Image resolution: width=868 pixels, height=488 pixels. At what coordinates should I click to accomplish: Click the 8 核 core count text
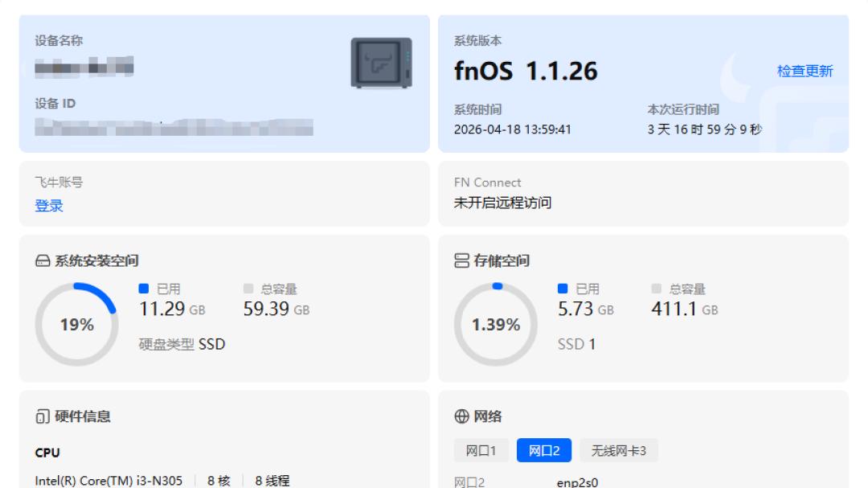(x=219, y=481)
